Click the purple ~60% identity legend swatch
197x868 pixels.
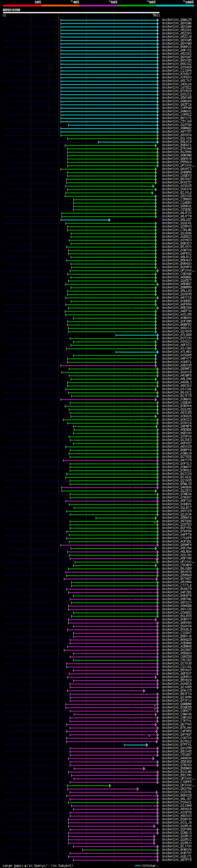click(x=99, y=6)
